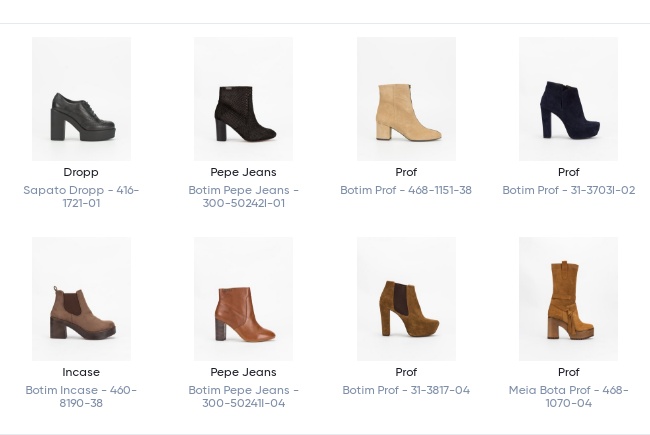
Task: Go to the Botim Prof - 31-3703I-02 link
Action: (568, 190)
